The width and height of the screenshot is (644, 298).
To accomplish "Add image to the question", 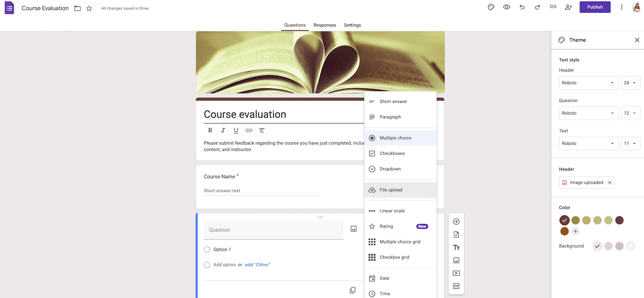I will point(354,229).
